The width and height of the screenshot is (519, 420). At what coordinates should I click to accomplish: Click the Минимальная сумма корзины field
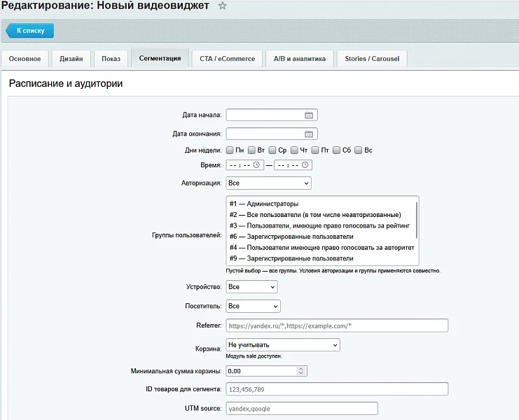pos(266,371)
